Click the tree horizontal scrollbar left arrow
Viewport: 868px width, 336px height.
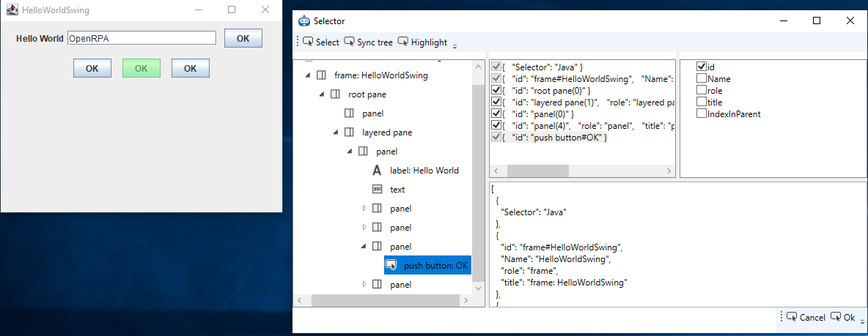coord(300,300)
